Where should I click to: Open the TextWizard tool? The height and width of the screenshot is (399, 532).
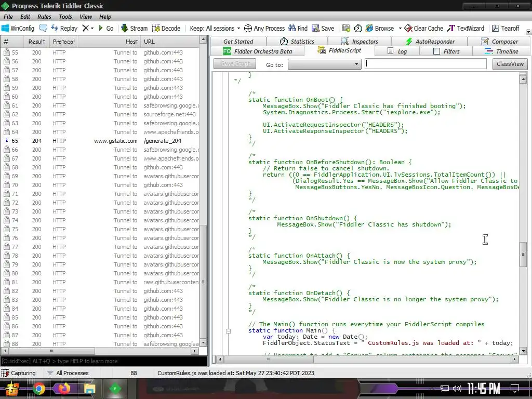pos(465,28)
